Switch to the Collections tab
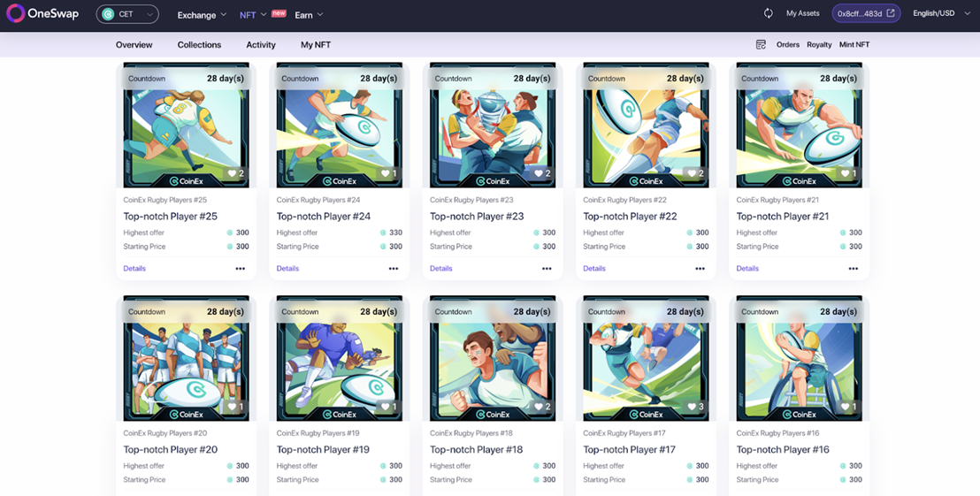980x496 pixels. tap(199, 44)
